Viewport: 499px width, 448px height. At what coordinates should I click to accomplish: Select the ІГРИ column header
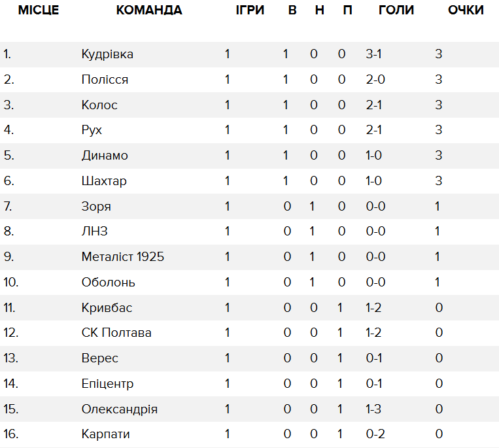[250, 10]
